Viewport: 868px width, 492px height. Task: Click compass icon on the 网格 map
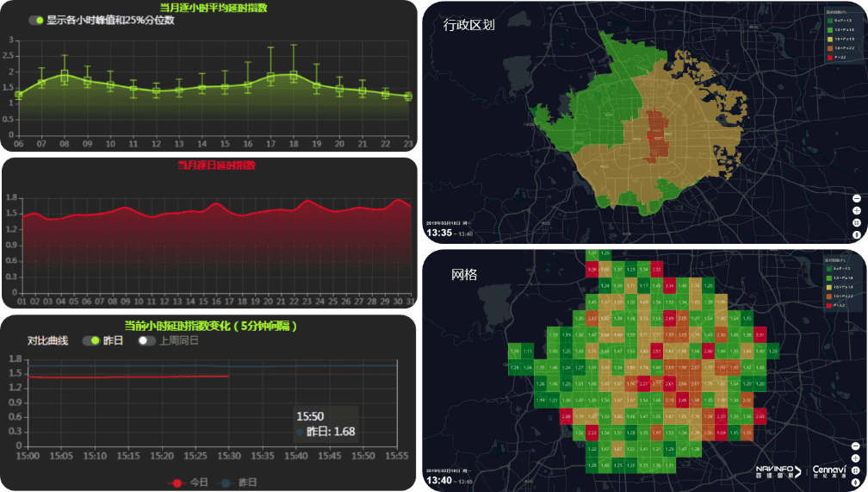coord(857,483)
